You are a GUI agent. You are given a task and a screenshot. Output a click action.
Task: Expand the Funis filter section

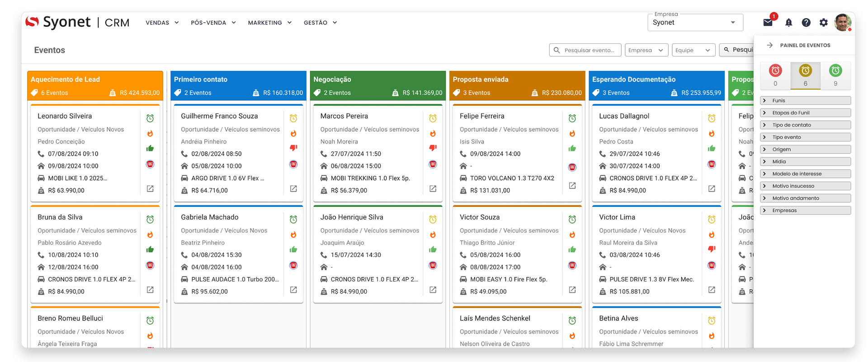(x=805, y=100)
